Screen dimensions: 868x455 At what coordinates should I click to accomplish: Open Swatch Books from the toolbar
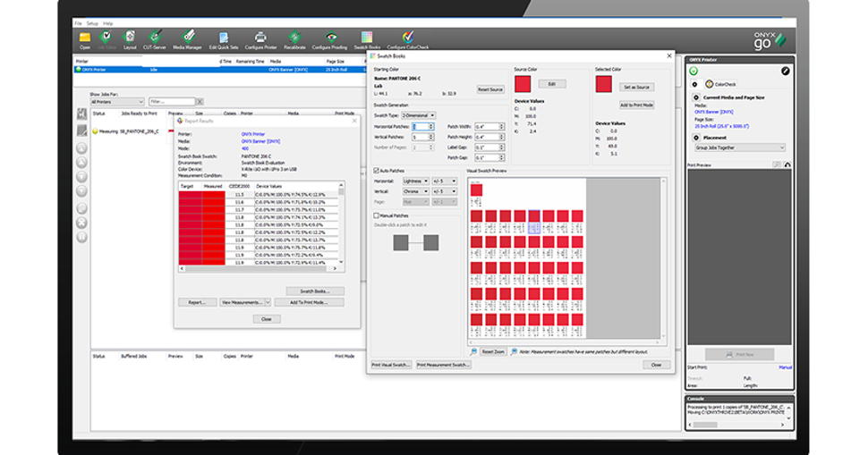coord(367,38)
